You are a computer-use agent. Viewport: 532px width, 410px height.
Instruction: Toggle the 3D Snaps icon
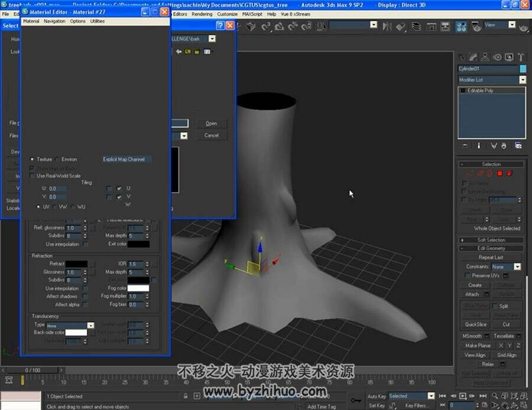click(266, 27)
